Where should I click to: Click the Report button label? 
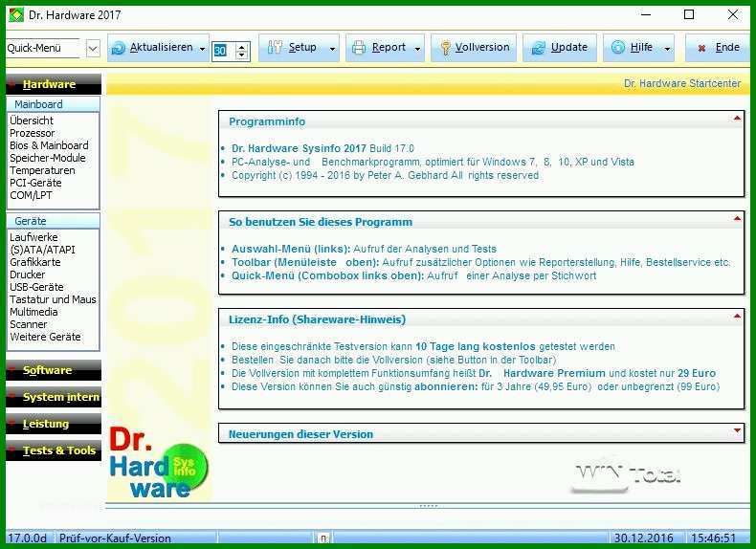point(389,47)
